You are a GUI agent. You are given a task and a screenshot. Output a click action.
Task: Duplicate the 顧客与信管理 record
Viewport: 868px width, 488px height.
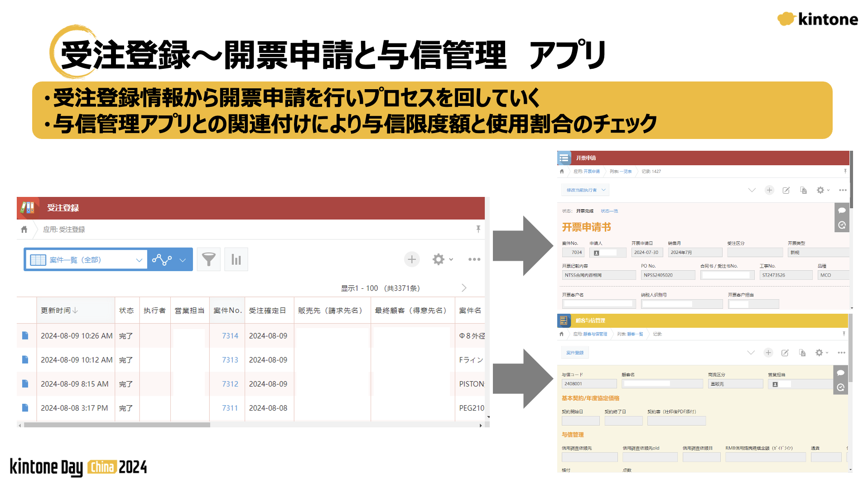tap(802, 353)
